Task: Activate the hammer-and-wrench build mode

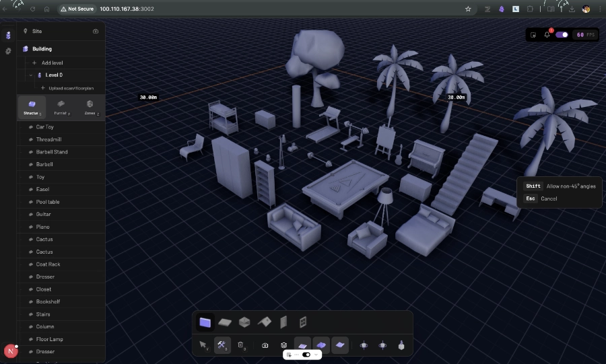Action: (x=222, y=344)
